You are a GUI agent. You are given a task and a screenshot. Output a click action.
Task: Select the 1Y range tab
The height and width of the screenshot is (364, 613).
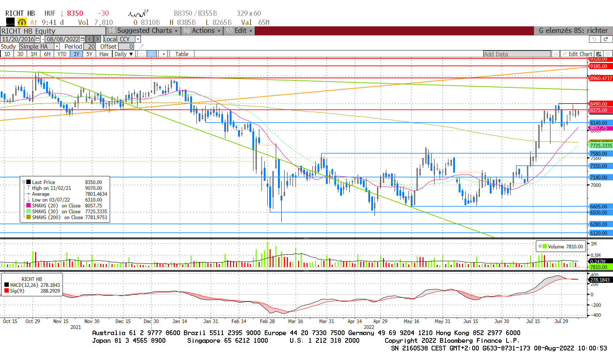tap(76, 54)
